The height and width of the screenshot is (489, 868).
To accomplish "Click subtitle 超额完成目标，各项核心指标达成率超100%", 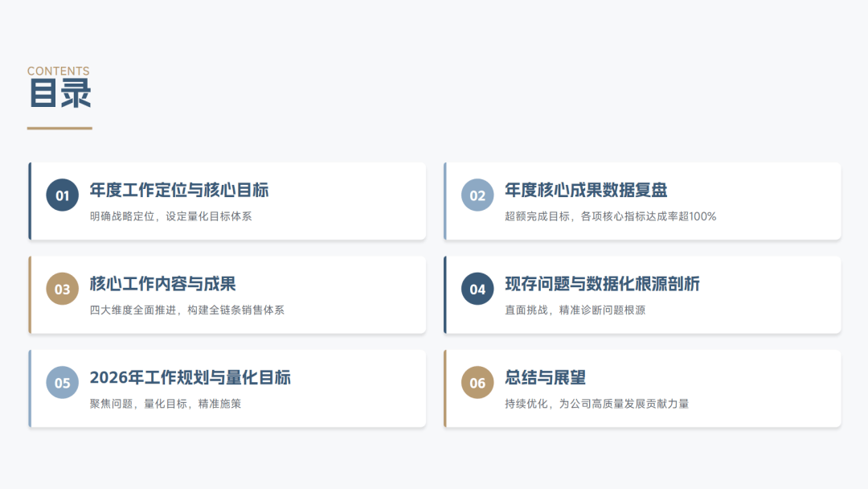I will [x=610, y=216].
